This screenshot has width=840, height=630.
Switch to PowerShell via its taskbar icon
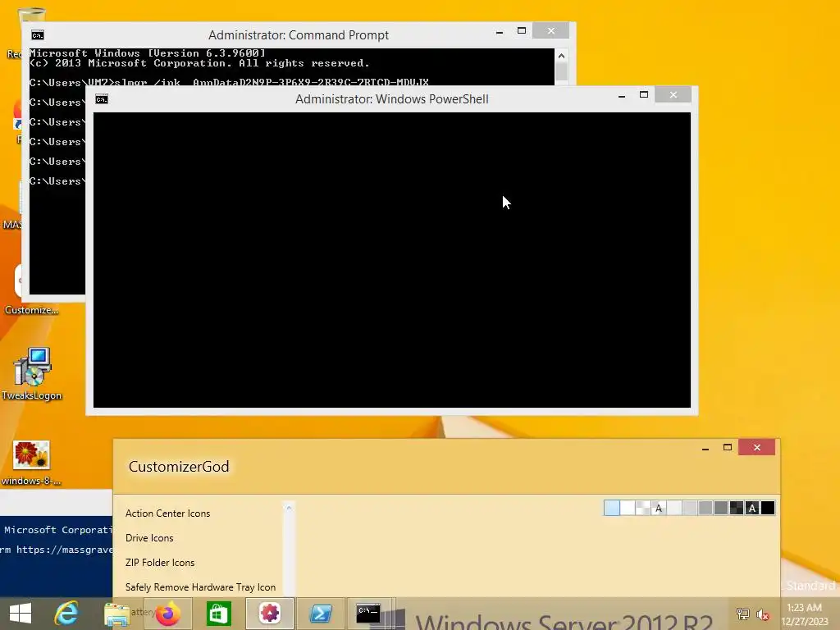click(321, 614)
